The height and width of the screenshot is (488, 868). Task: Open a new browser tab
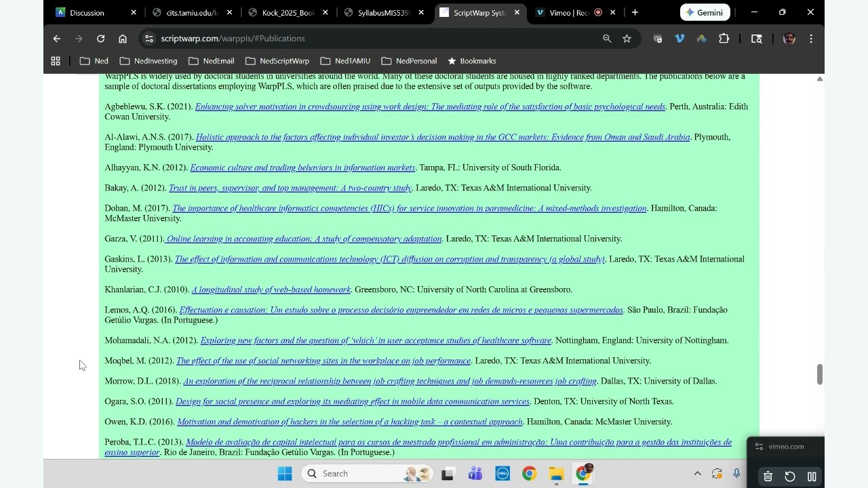click(x=635, y=12)
